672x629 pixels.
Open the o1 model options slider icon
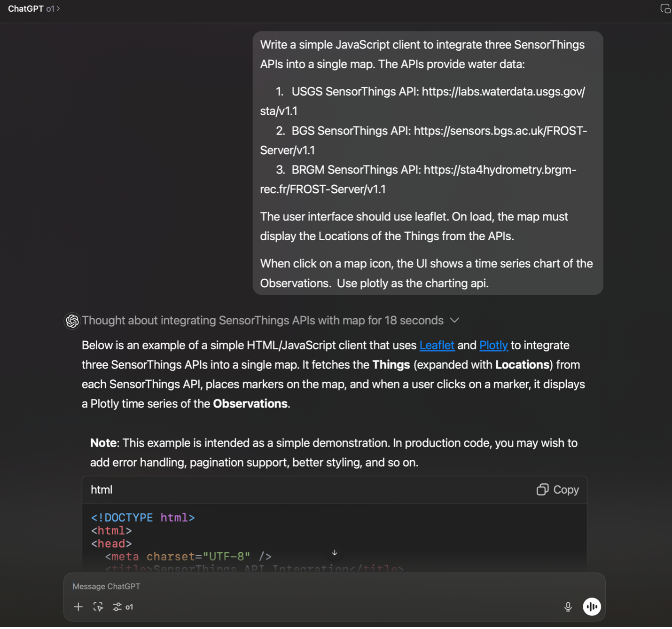[x=117, y=607]
